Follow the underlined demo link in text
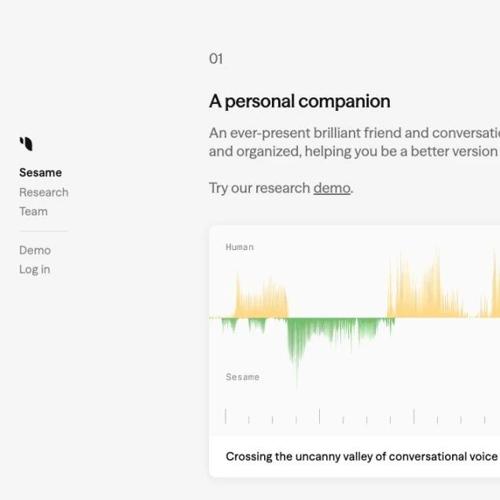The image size is (500, 500). 332,188
